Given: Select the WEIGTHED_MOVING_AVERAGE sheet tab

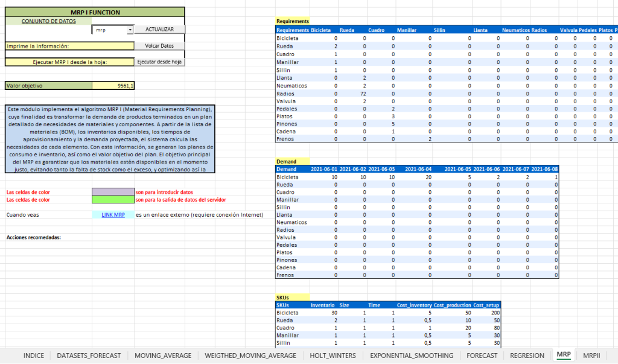Looking at the screenshot, I should (x=250, y=356).
